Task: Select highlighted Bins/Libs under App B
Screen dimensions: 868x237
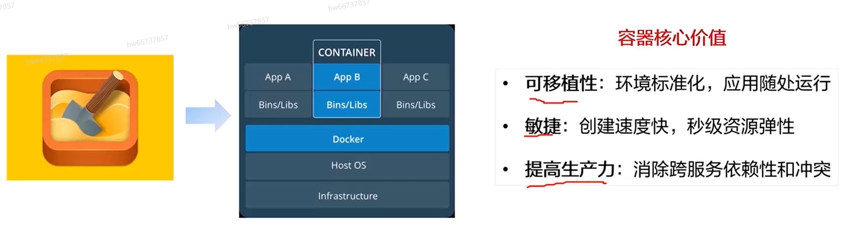Action: point(347,105)
